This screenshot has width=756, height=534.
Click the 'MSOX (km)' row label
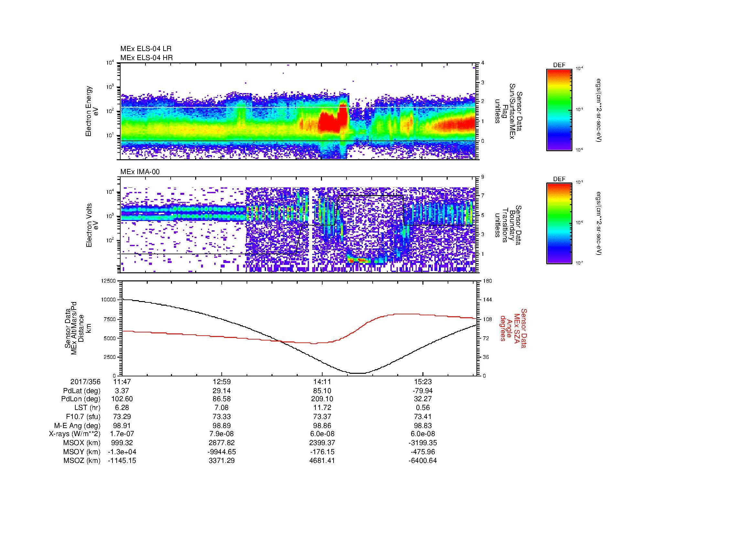pyautogui.click(x=82, y=443)
